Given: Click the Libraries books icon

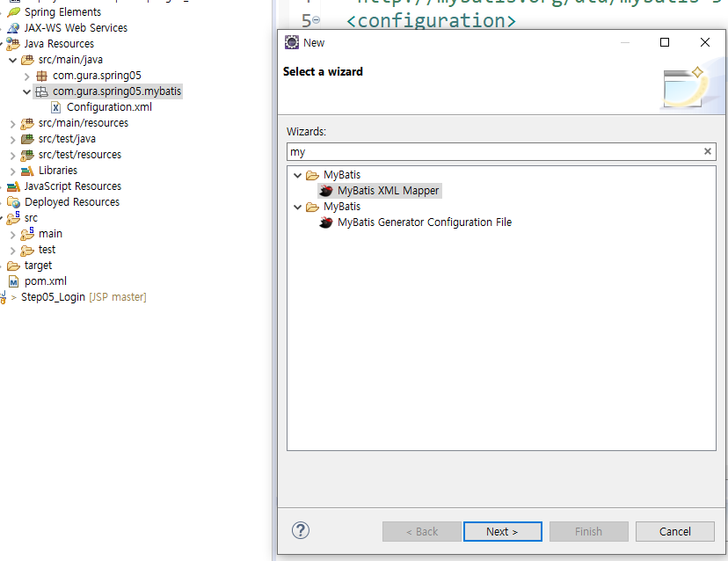Looking at the screenshot, I should tap(27, 171).
